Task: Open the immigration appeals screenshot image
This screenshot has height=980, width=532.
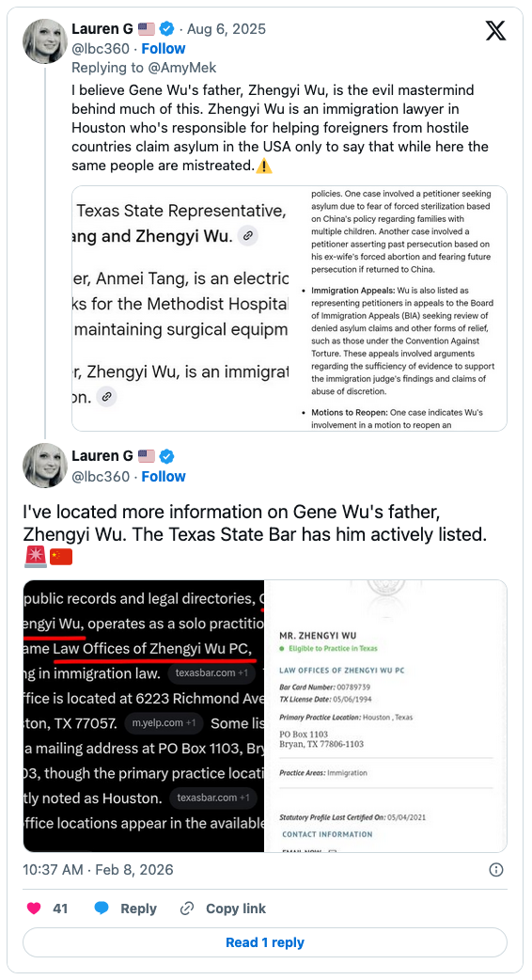Action: pyautogui.click(x=289, y=308)
